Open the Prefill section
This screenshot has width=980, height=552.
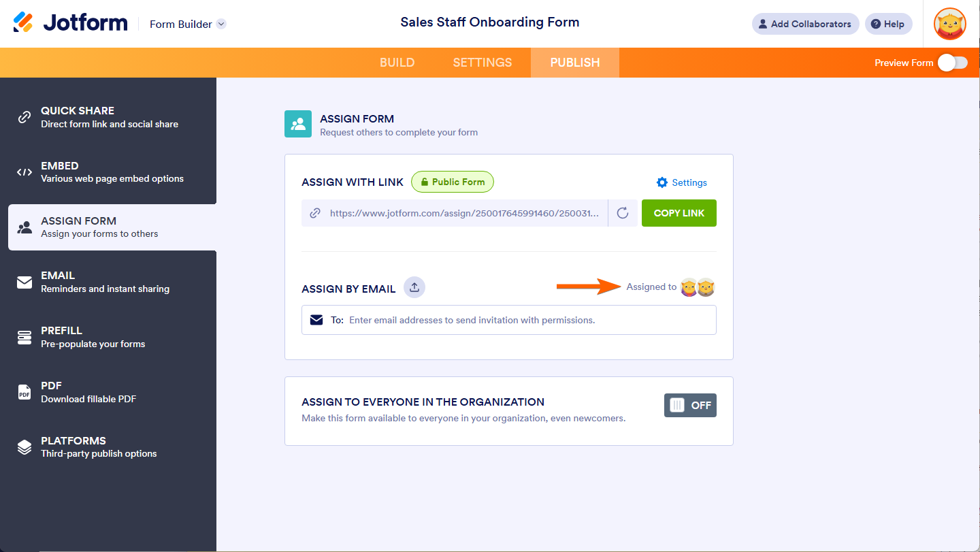click(109, 337)
